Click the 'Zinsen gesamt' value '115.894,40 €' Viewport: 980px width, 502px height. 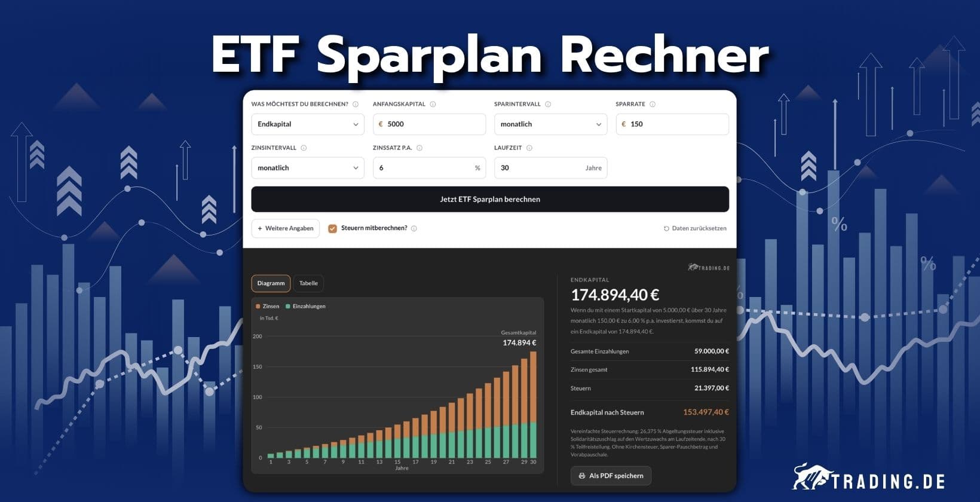710,369
